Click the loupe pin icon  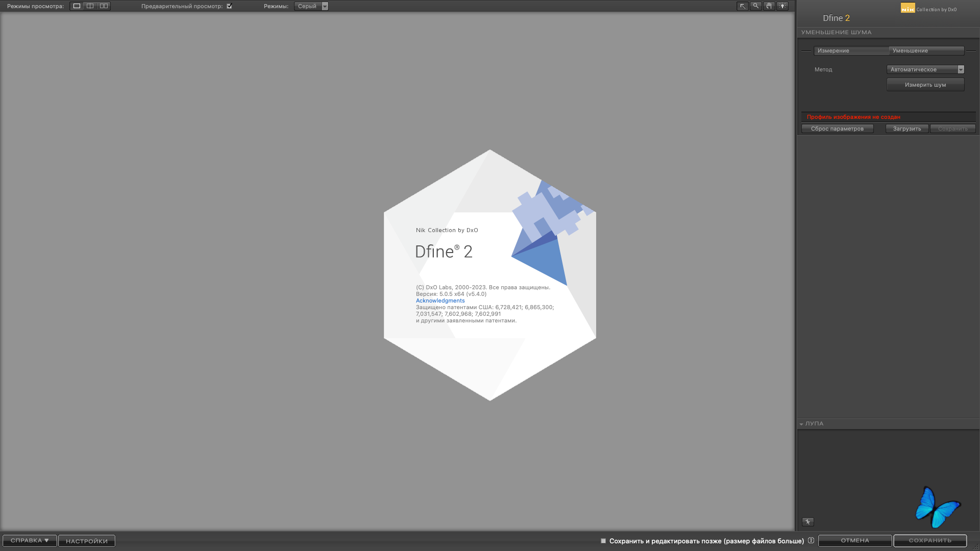pyautogui.click(x=808, y=521)
